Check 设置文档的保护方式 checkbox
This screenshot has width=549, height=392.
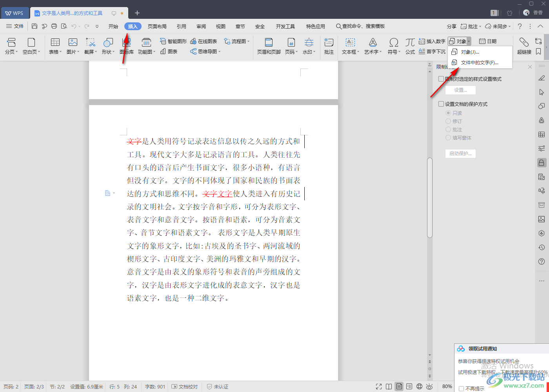[441, 104]
